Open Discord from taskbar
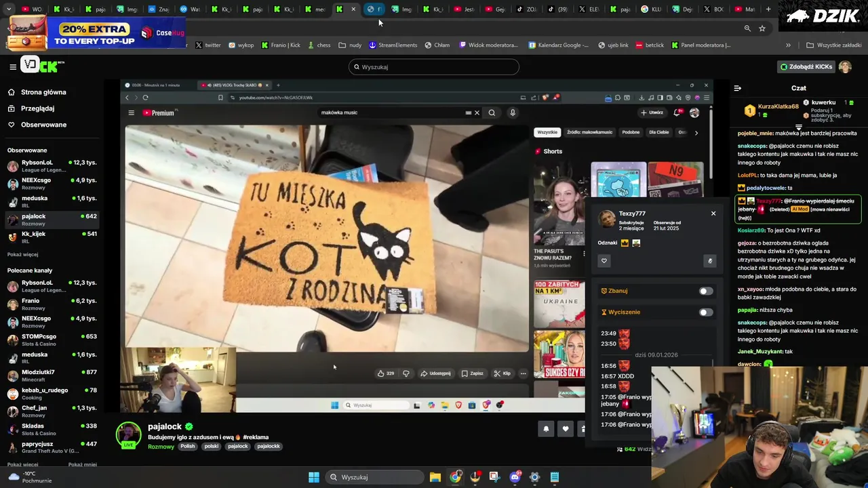This screenshot has width=868, height=488. click(515, 477)
